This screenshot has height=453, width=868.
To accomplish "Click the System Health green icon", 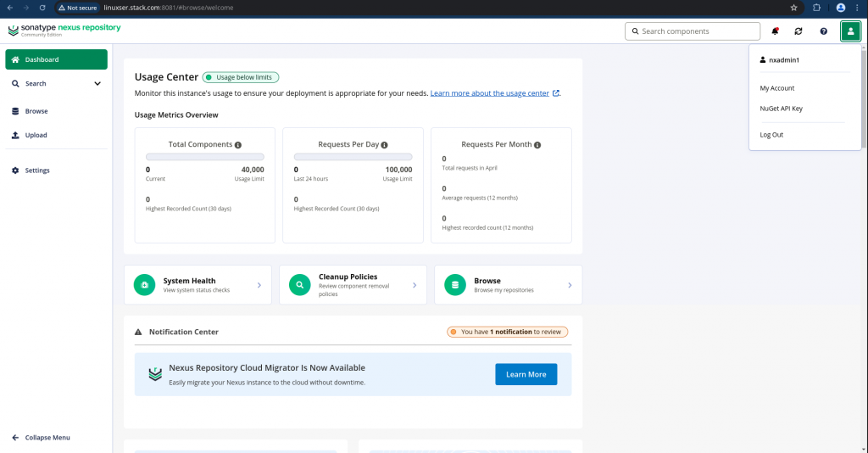I will pos(144,285).
